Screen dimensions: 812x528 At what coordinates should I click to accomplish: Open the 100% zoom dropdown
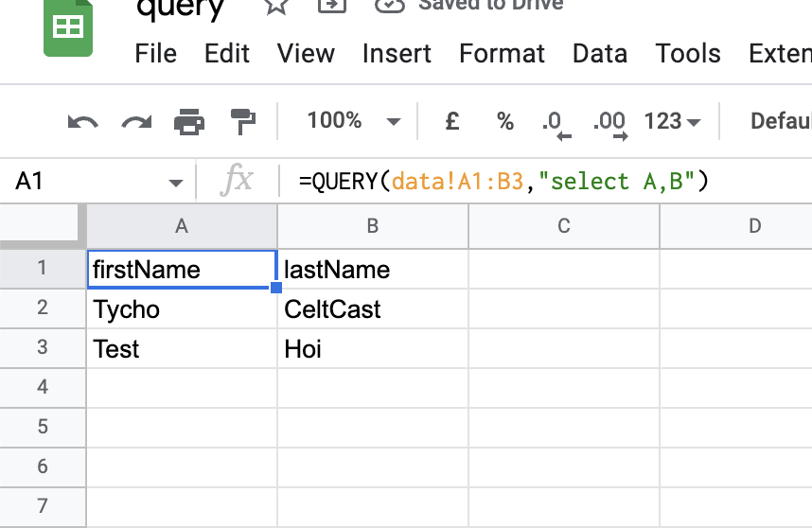coord(354,122)
